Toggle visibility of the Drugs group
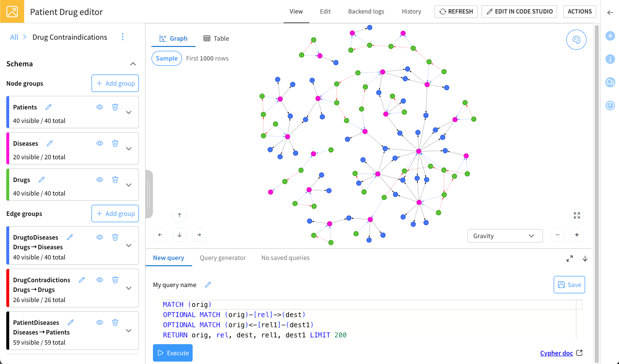This screenshot has width=619, height=364. [x=100, y=180]
